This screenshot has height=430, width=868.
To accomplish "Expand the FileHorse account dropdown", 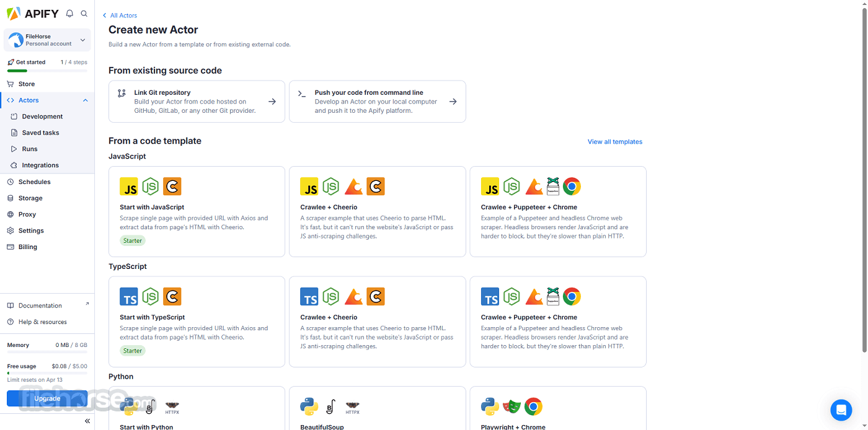I will 83,40.
